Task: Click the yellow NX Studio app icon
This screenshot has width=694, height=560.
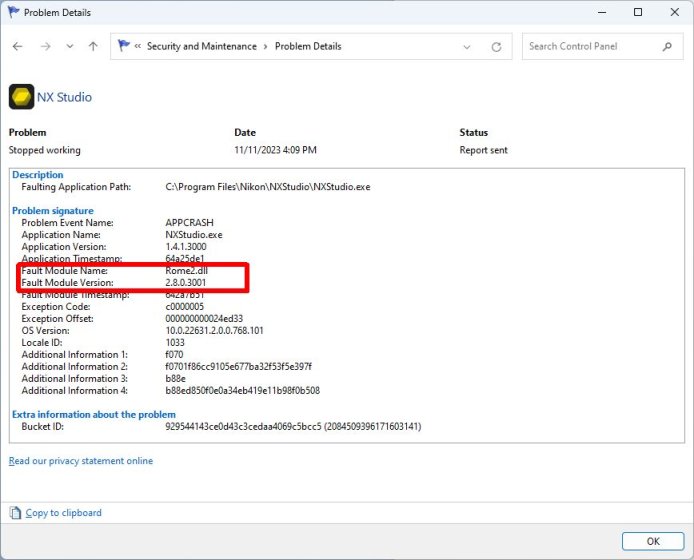Action: pos(20,97)
